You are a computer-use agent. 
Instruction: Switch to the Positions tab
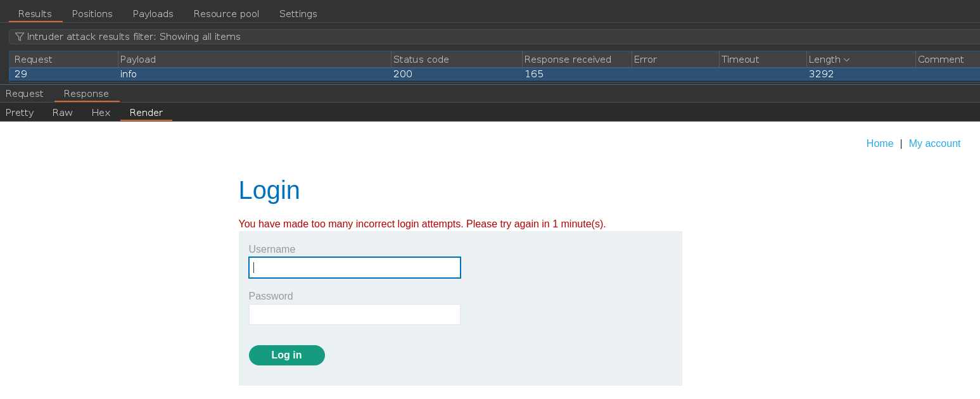click(92, 14)
